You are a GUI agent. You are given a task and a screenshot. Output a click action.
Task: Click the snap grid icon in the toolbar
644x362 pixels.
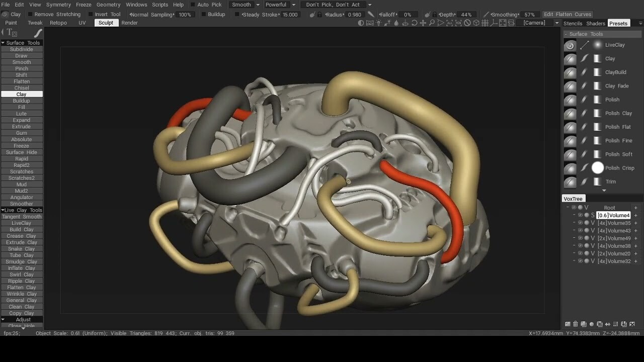[x=485, y=23]
